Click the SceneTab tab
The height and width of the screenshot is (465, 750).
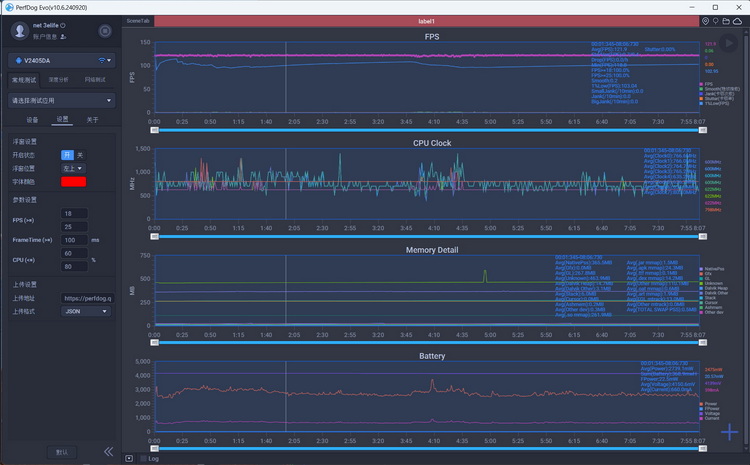tap(138, 21)
